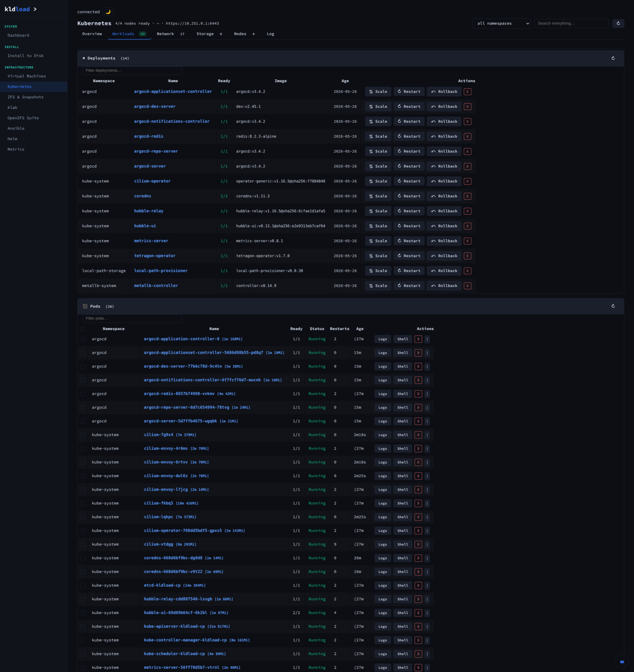
Task: Restart the coredns deployment
Action: 409,196
